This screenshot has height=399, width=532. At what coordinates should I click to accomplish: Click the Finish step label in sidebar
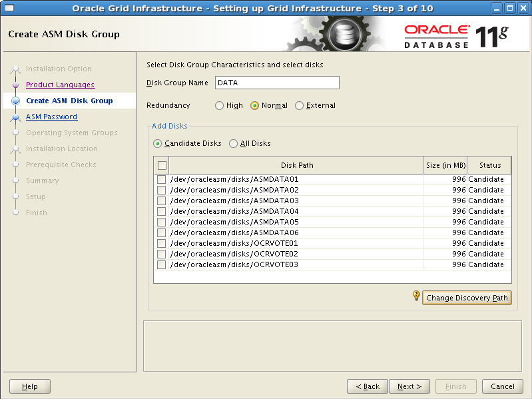pyautogui.click(x=37, y=212)
